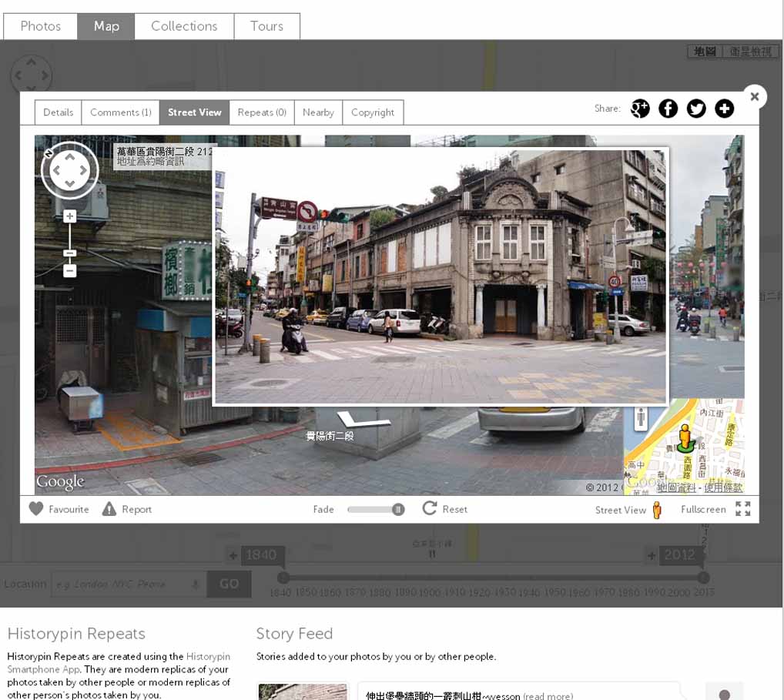The height and width of the screenshot is (700, 784).
Task: Open the Repeats (0) tab
Action: tap(262, 112)
